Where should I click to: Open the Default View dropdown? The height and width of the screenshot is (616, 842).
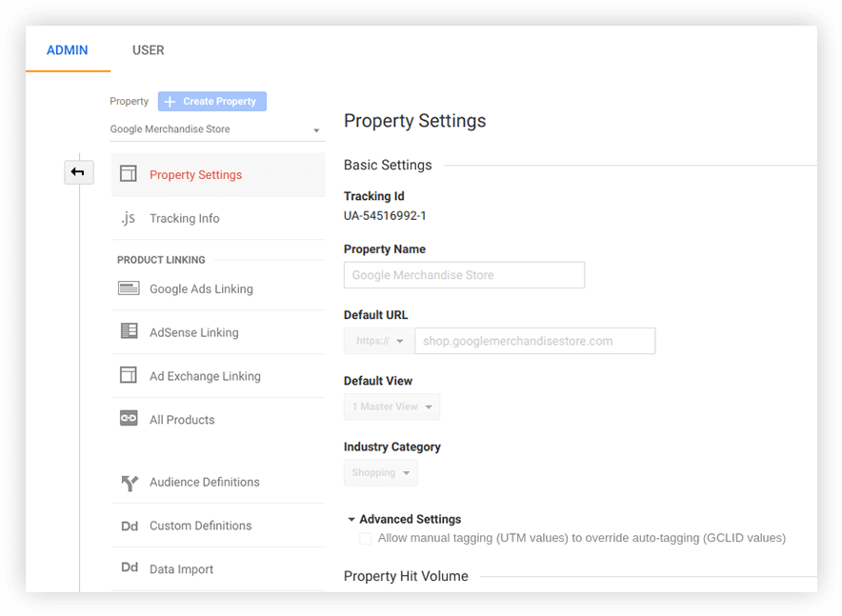coord(391,407)
